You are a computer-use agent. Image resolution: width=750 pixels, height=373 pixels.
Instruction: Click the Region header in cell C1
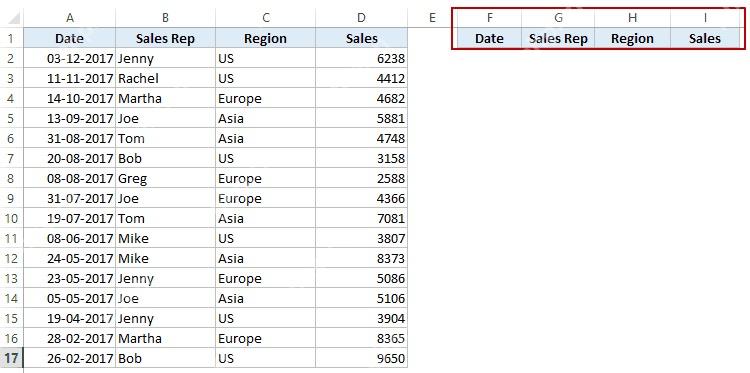(265, 38)
